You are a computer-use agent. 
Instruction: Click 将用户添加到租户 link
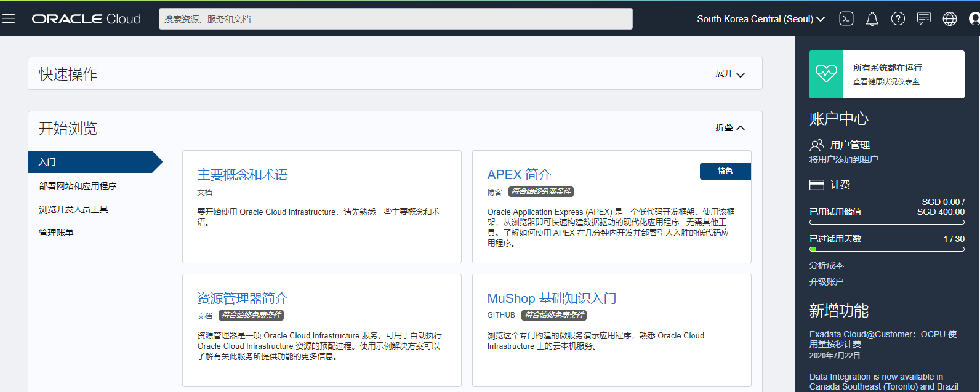click(x=844, y=159)
